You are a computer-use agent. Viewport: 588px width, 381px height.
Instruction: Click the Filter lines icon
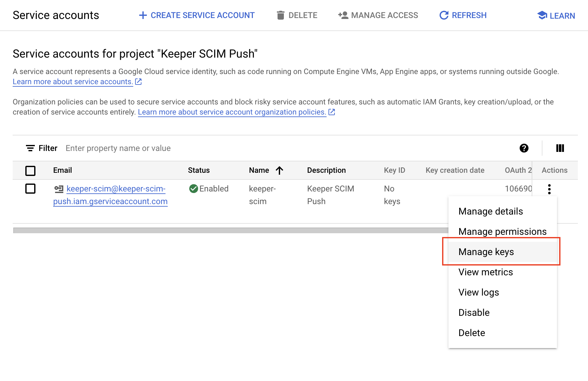30,148
